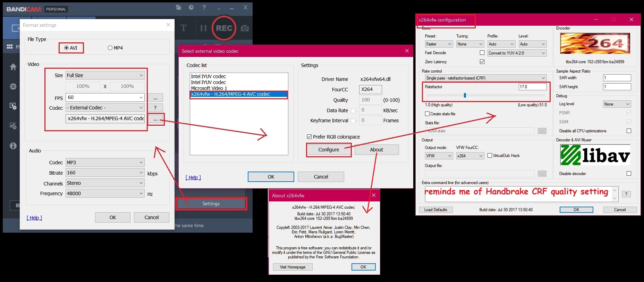Select the MP4 file type radio button
The width and height of the screenshot is (644, 282).
point(110,48)
